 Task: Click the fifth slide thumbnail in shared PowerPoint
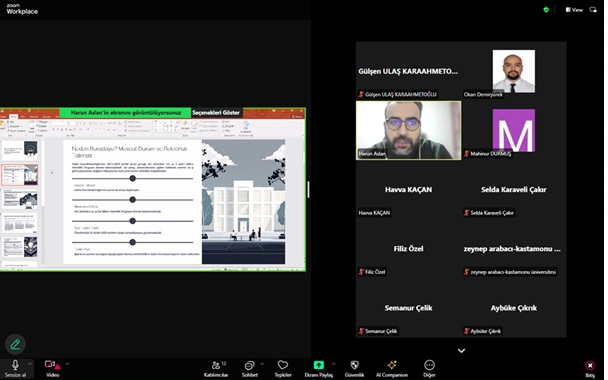(x=19, y=247)
